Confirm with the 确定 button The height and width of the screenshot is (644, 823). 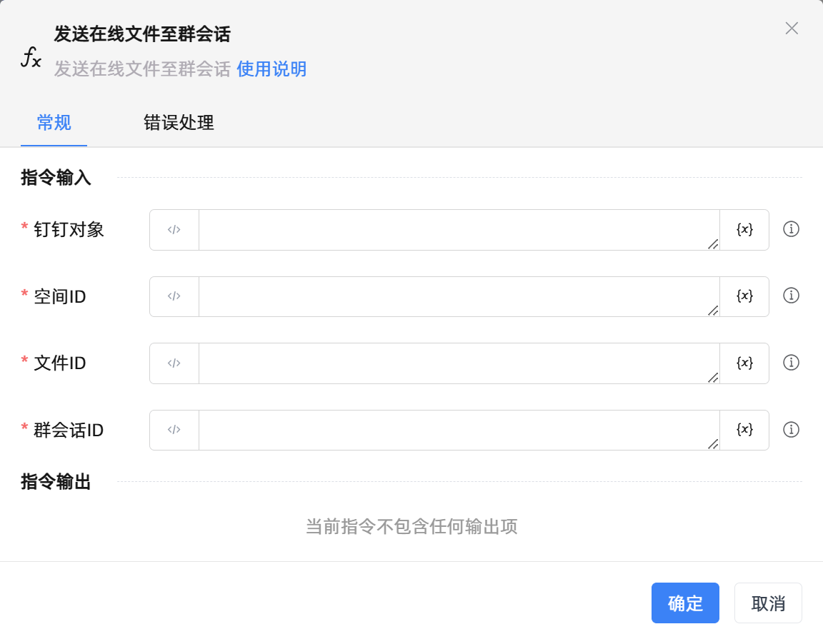tap(685, 603)
